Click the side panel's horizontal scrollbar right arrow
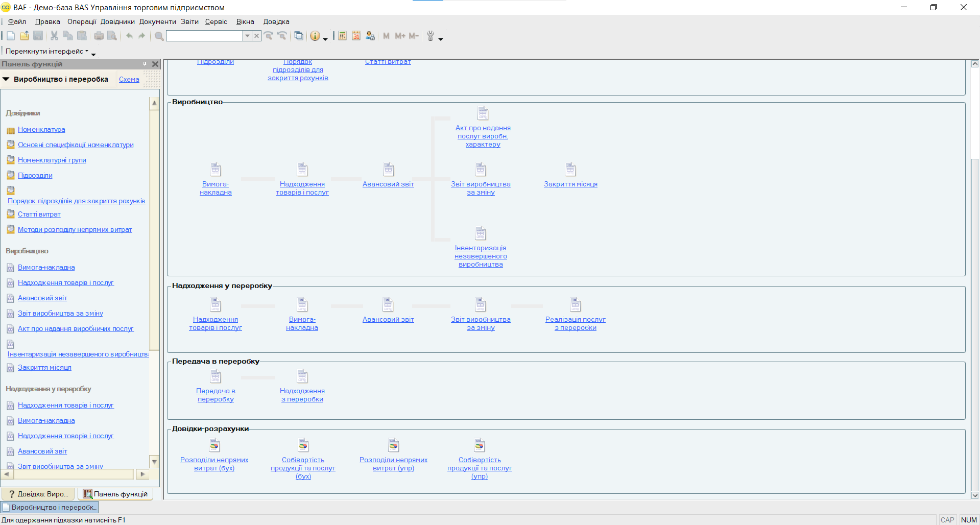This screenshot has height=525, width=980. pos(142,474)
